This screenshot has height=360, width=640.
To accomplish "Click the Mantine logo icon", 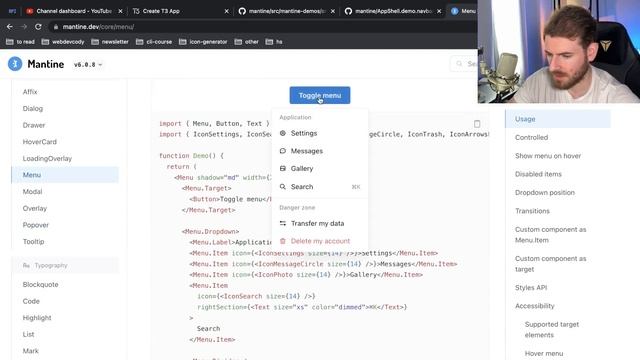I will pos(15,64).
